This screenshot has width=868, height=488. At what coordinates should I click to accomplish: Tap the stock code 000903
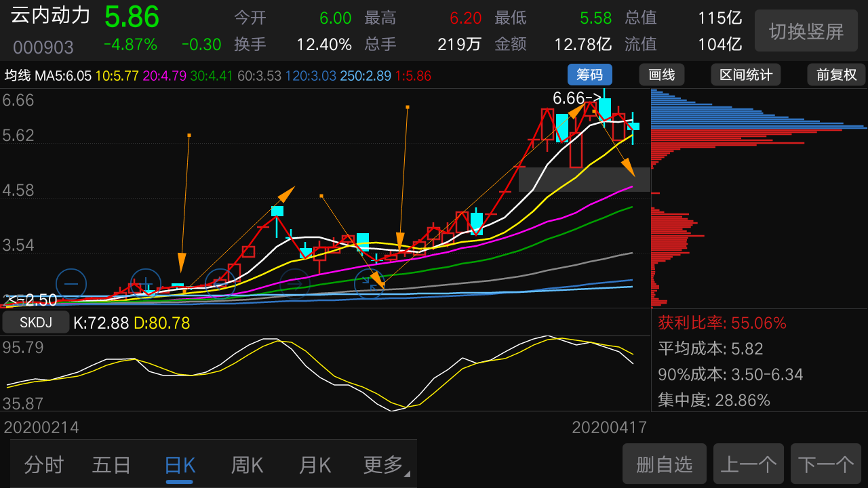click(x=43, y=47)
